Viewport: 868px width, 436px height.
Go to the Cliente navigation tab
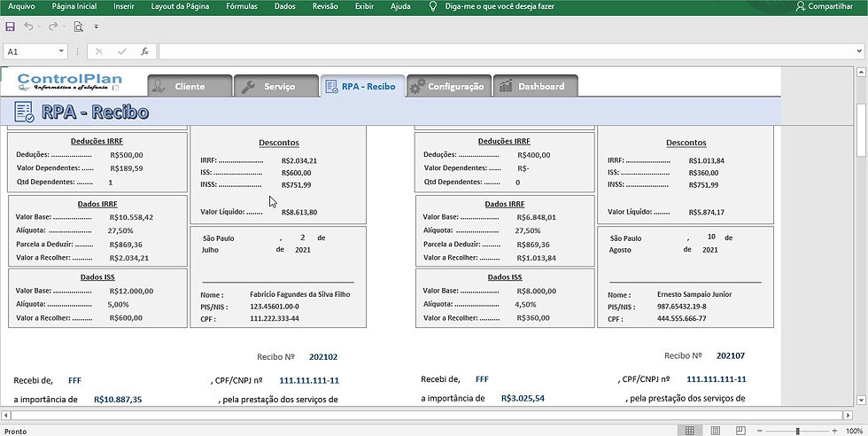pyautogui.click(x=190, y=87)
